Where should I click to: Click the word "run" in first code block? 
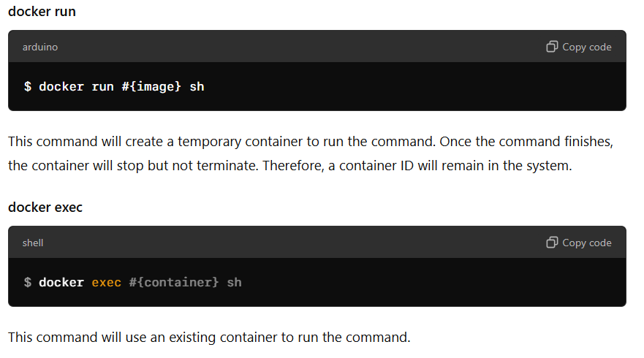pyautogui.click(x=102, y=86)
